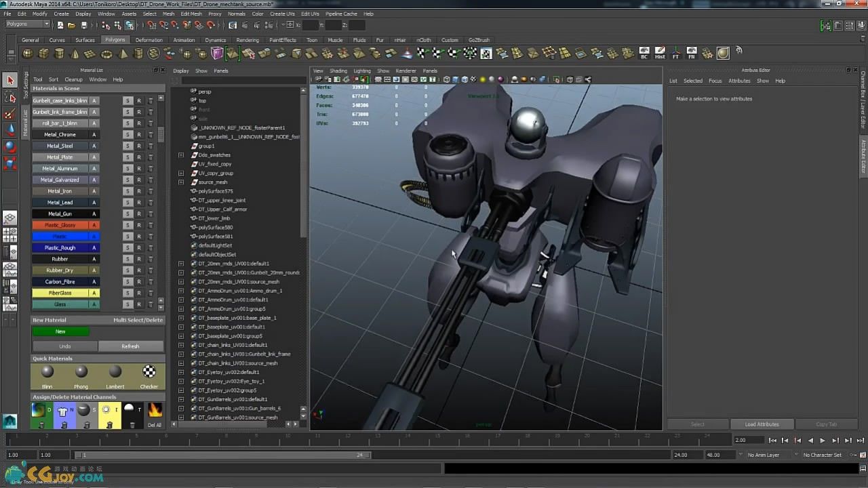Create a polygon cube from shelf
Screen dimensions: 868x488
43,54
